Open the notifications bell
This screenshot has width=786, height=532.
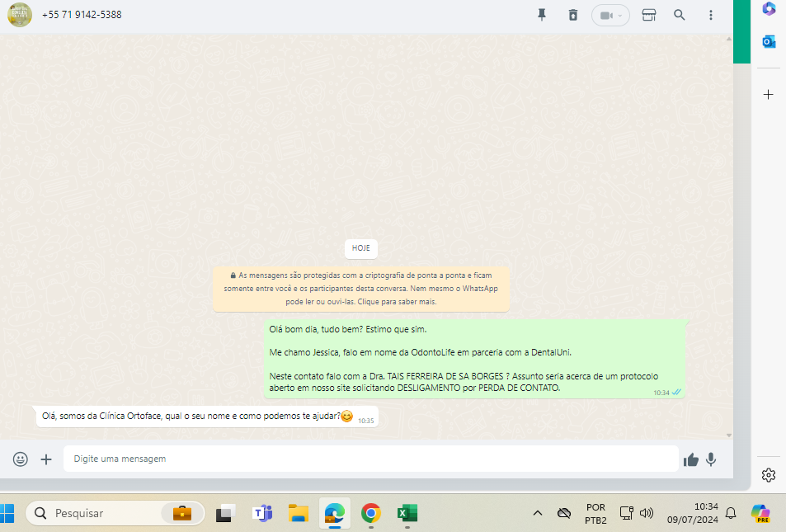(x=731, y=513)
